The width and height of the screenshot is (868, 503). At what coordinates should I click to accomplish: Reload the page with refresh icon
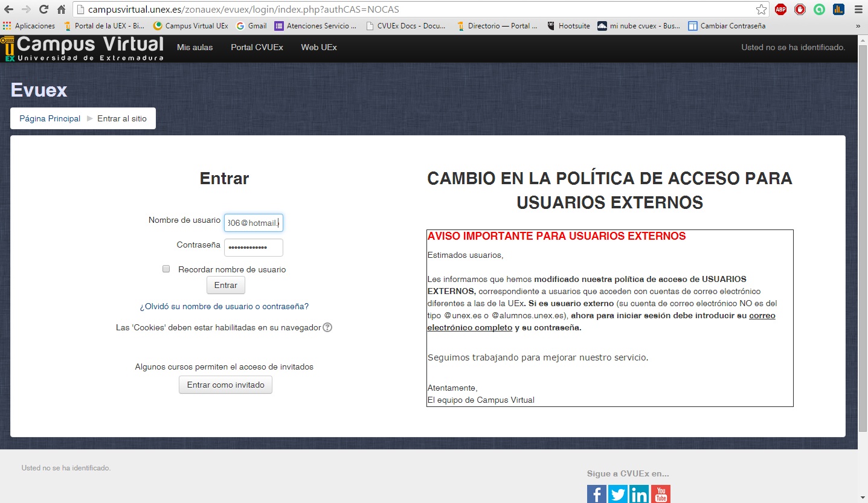tap(43, 10)
